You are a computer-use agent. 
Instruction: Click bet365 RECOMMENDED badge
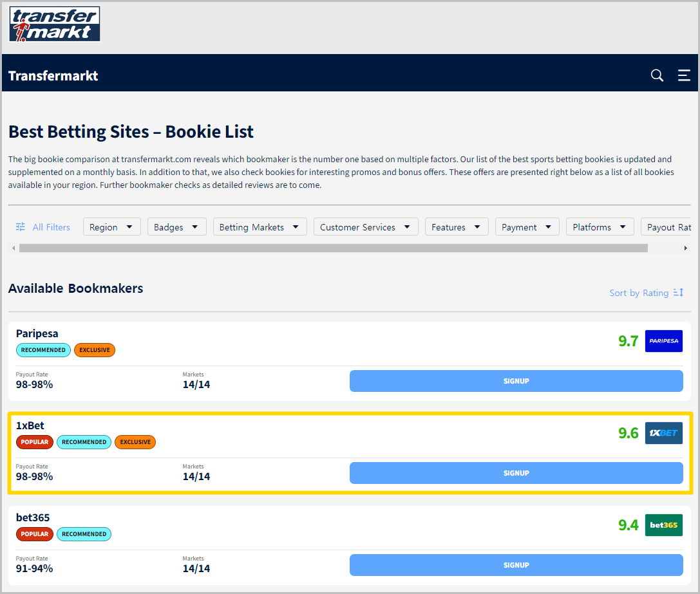84,534
